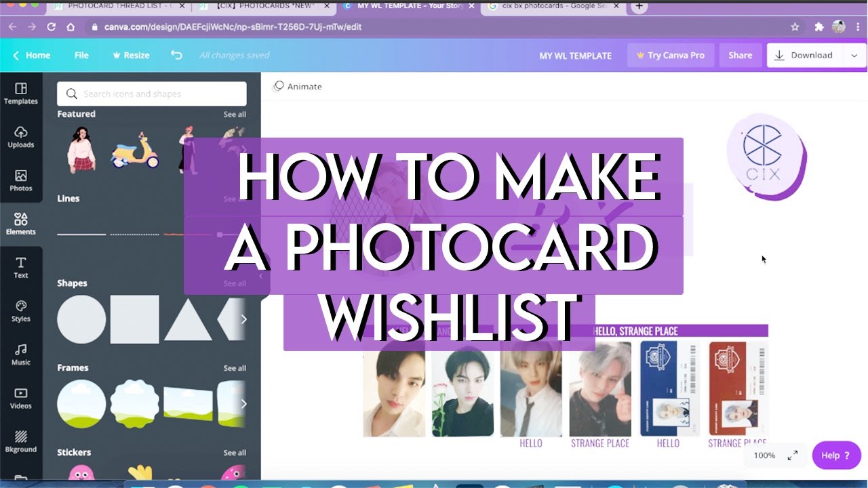Click the browser home icon
Screen dimensions: 868x488
pos(71,27)
